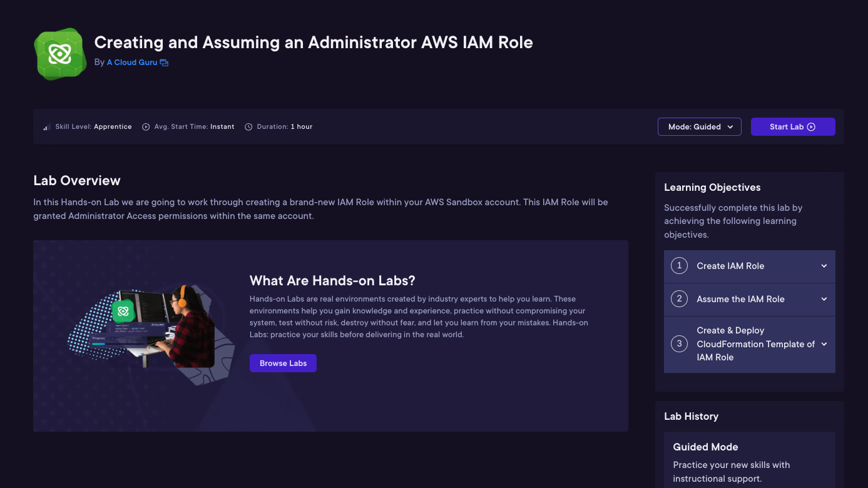Click the Hands-on Labs illustration image
This screenshot has width=868, height=488.
pyautogui.click(x=150, y=328)
